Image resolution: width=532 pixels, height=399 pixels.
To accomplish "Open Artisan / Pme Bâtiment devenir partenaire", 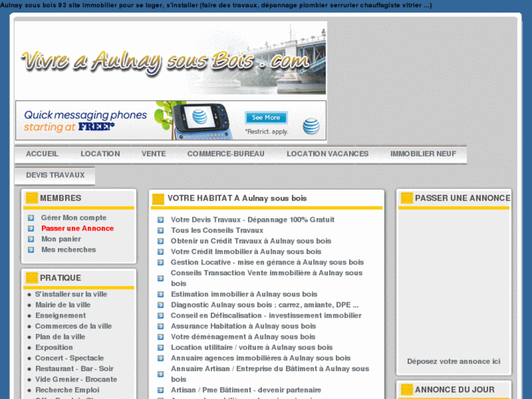I will pos(246,389).
